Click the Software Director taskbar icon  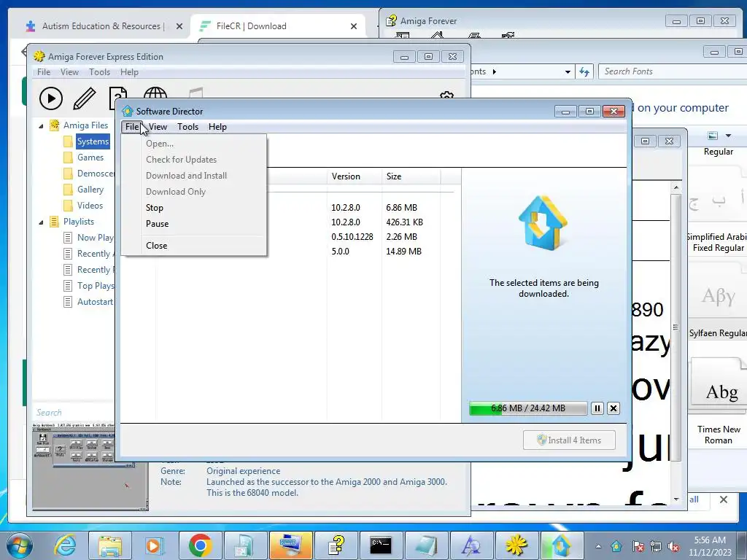pyautogui.click(x=561, y=545)
